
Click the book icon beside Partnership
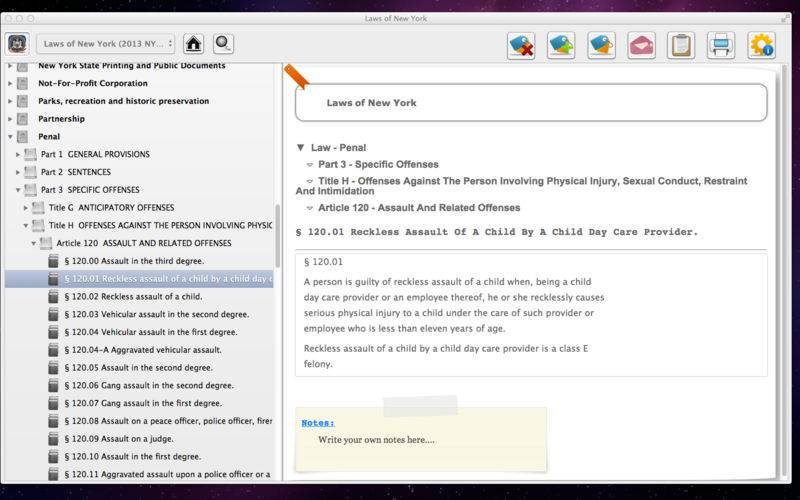(x=22, y=119)
